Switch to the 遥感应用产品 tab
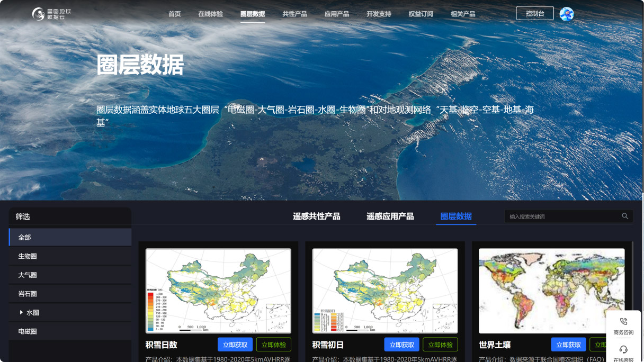Image resolution: width=644 pixels, height=362 pixels. (390, 216)
